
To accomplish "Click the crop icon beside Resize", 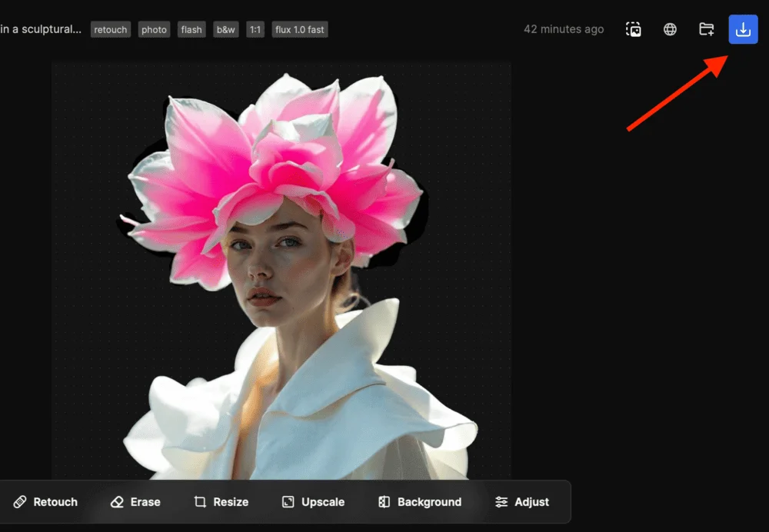I will [x=200, y=502].
